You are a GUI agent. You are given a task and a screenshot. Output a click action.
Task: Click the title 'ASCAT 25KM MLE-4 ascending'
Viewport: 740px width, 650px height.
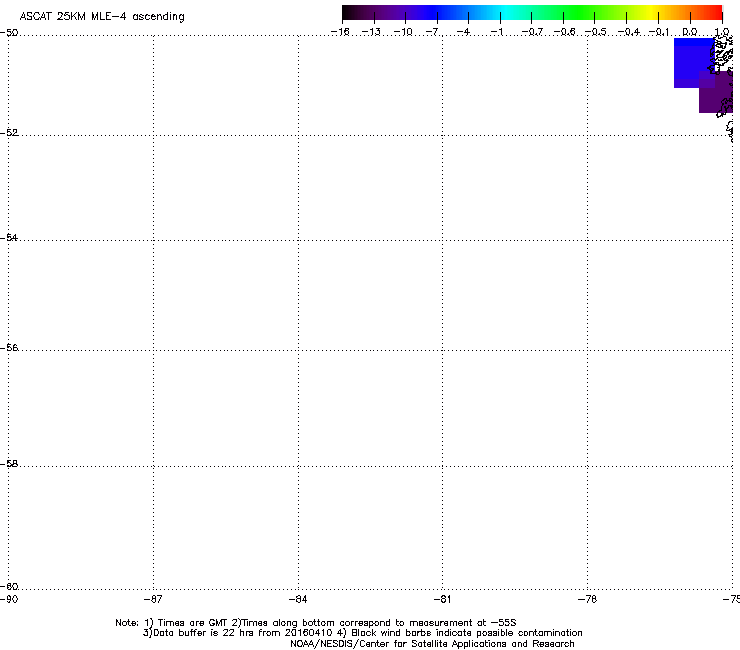click(x=102, y=17)
